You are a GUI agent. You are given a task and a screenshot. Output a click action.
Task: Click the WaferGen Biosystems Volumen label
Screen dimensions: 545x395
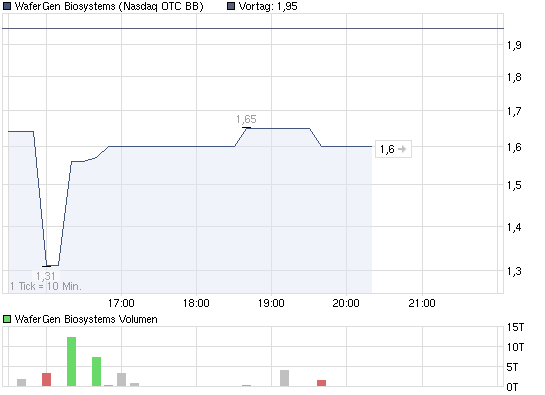point(86,319)
